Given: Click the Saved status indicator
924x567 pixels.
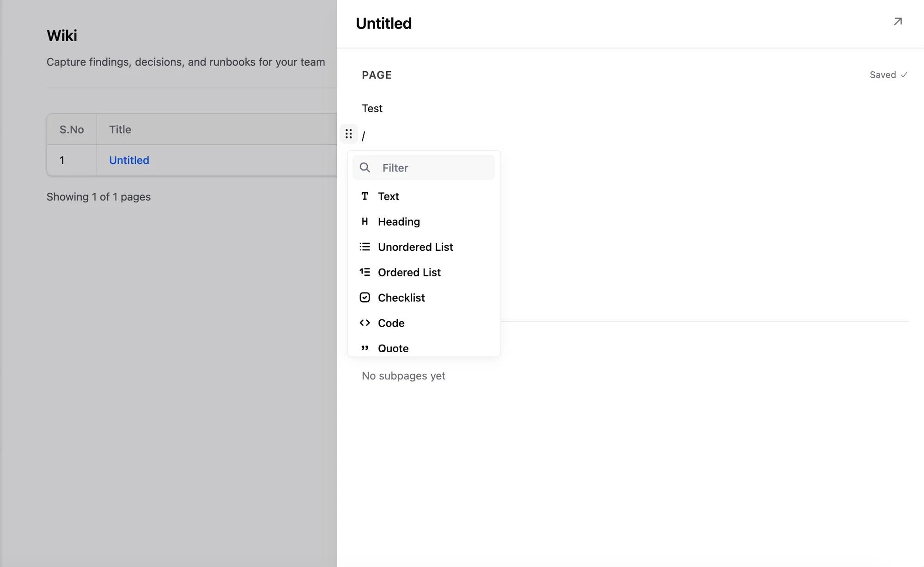Looking at the screenshot, I should coord(888,75).
